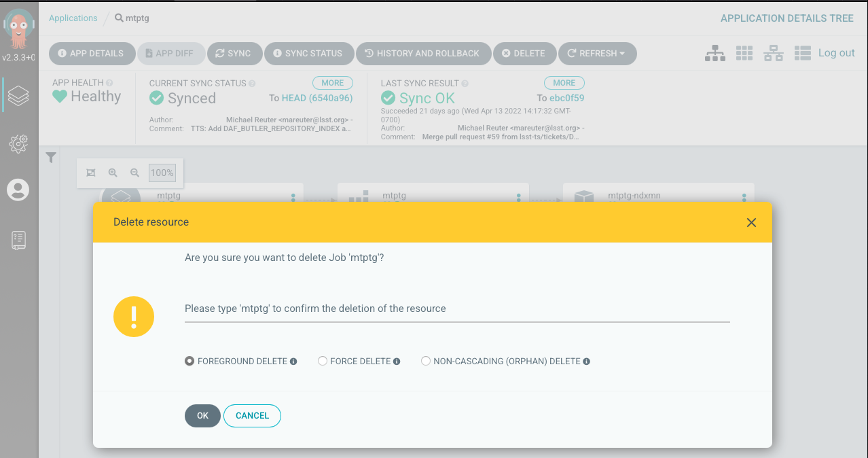868x458 pixels.
Task: Switch to network view icon
Action: point(774,53)
